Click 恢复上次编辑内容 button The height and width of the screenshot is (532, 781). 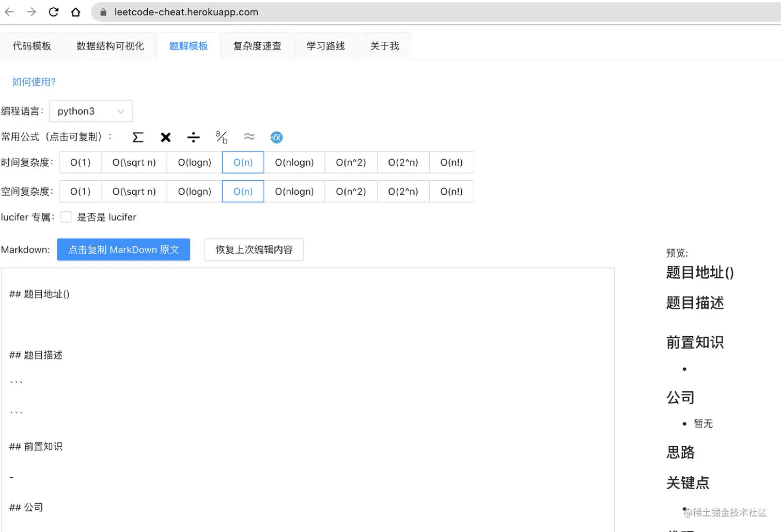tap(254, 250)
